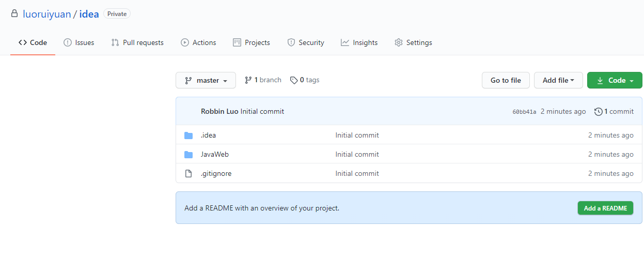Viewport: 644px width, 255px height.
Task: Click the tag icon next to 0 tags
Action: [x=294, y=80]
